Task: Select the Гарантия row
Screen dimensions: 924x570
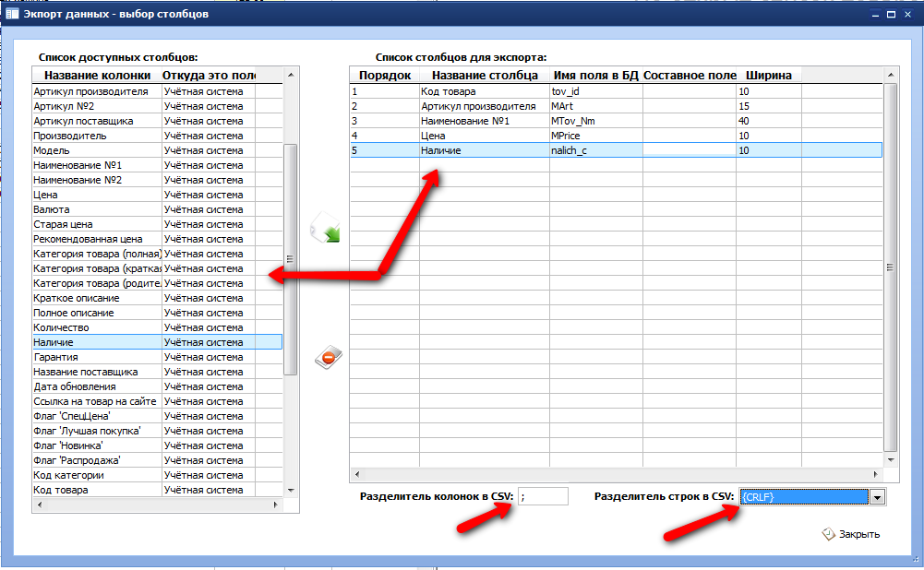Action: pyautogui.click(x=157, y=357)
